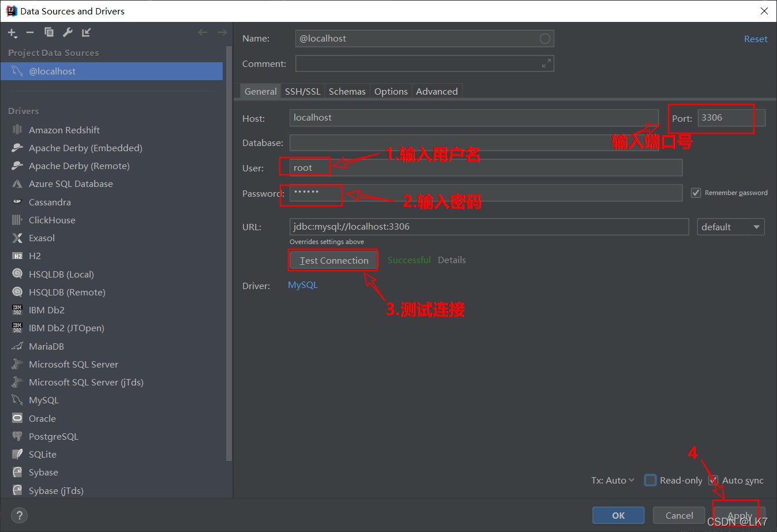Click the import data source icon
The height and width of the screenshot is (532, 777).
point(86,32)
